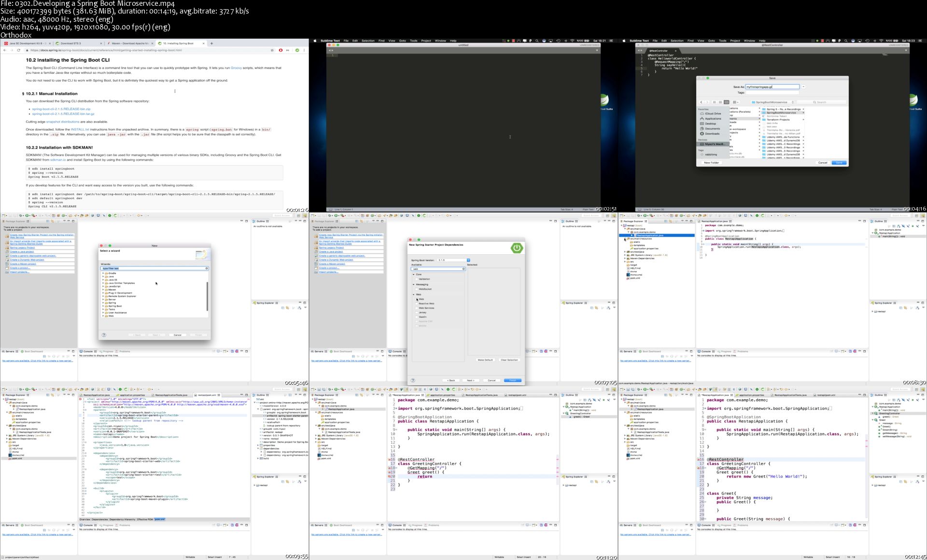The image size is (927, 560).
Task: Check the Jersey dependency checkbox
Action: pos(417,312)
